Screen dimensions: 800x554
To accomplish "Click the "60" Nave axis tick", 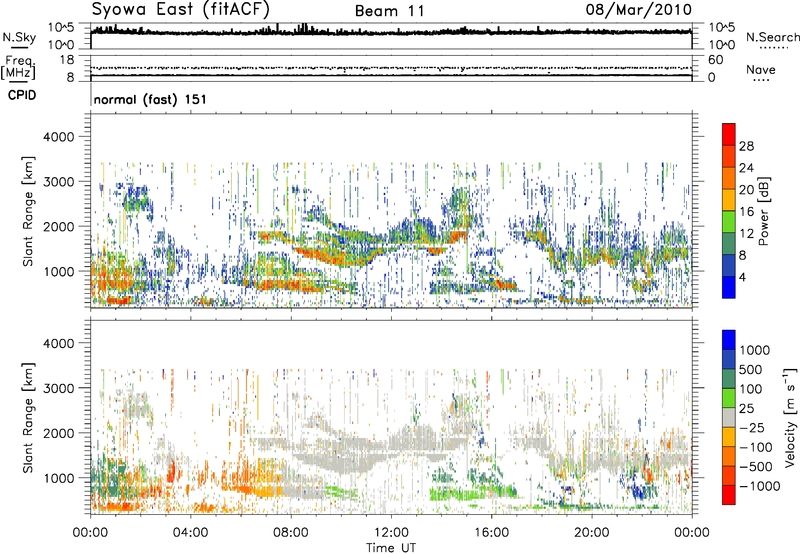I will click(x=715, y=60).
